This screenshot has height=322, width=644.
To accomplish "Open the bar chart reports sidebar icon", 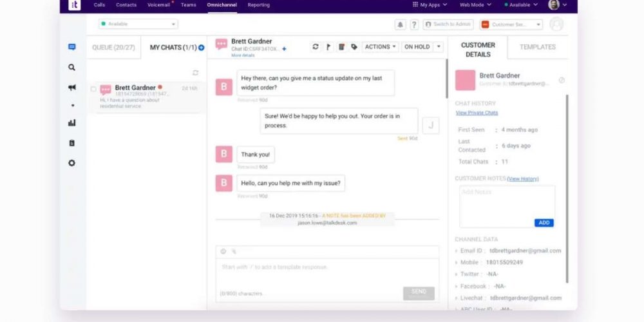I will pos(71,123).
